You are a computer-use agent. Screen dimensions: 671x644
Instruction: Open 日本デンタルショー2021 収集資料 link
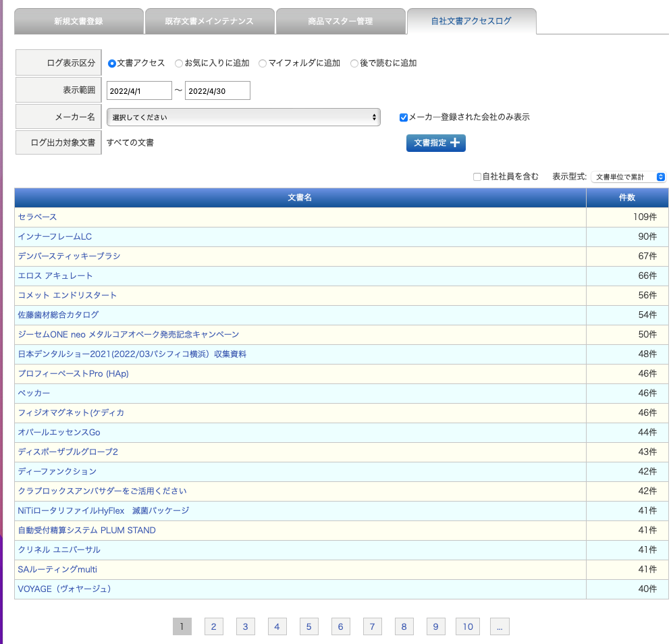coord(132,354)
